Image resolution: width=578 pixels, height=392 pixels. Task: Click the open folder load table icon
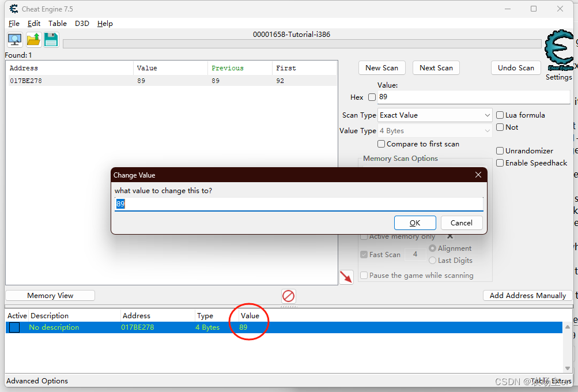pyautogui.click(x=33, y=39)
